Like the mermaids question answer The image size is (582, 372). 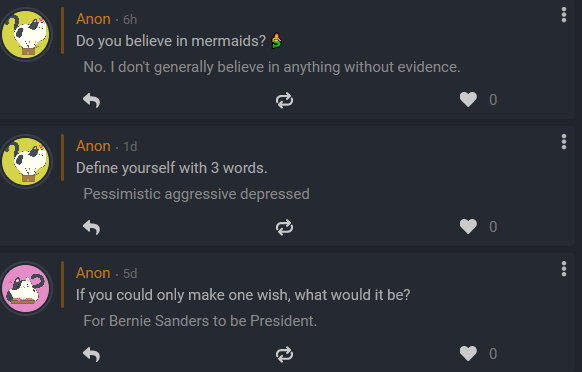tap(468, 99)
